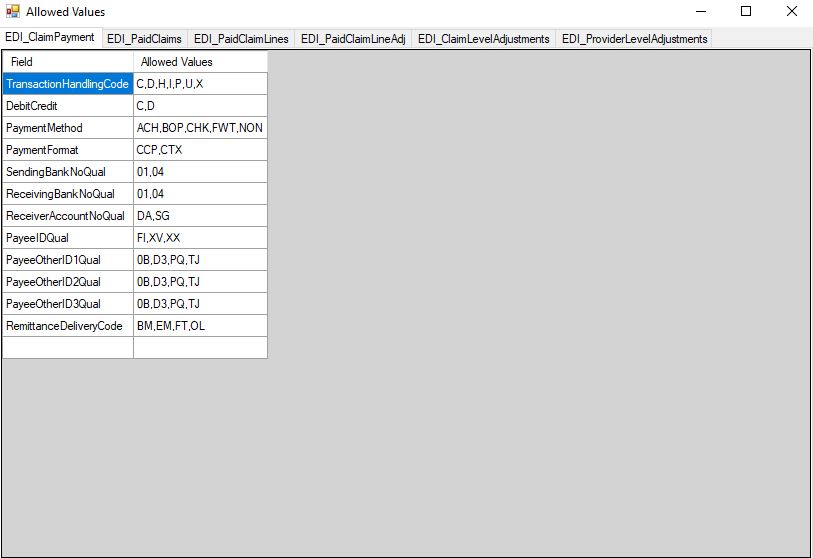The height and width of the screenshot is (558, 813).
Task: Open the EDI_PaidClaimLines tab
Action: pos(241,39)
